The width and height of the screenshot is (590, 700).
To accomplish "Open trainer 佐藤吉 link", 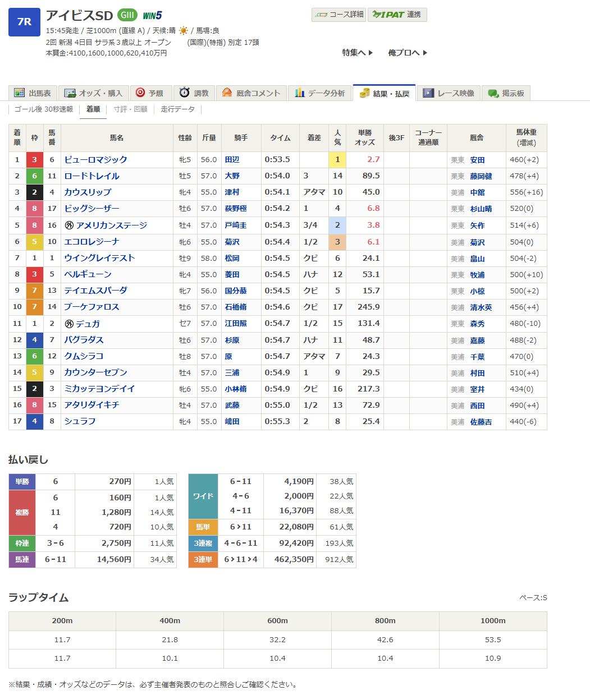I will coord(481,422).
